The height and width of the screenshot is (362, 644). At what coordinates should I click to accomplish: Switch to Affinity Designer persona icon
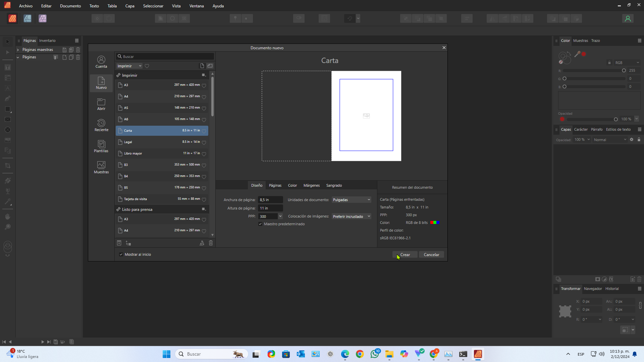(x=28, y=18)
